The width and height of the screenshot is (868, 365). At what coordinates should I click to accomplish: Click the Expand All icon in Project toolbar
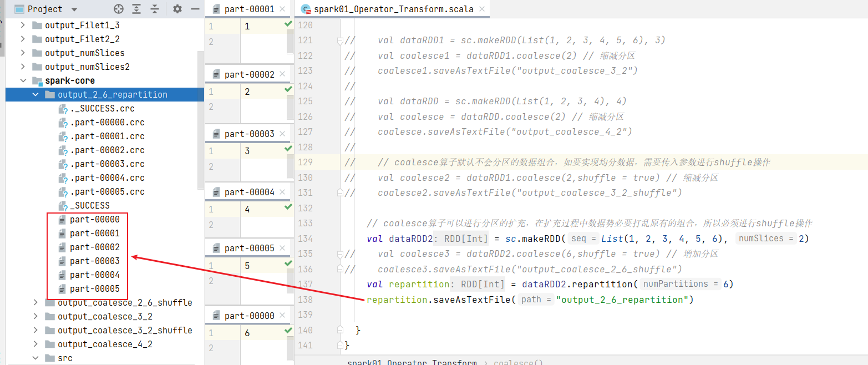click(136, 9)
